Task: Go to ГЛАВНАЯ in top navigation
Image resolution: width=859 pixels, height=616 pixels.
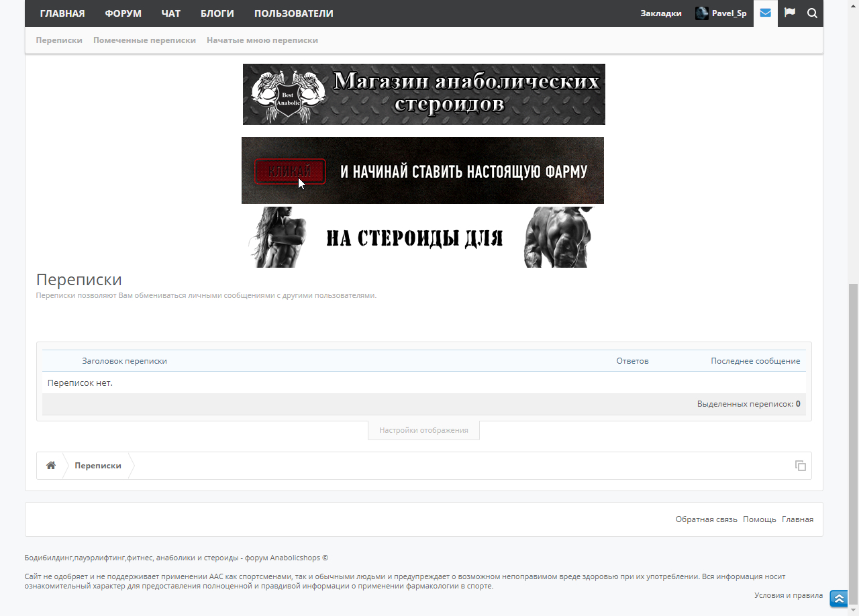Action: (x=62, y=13)
